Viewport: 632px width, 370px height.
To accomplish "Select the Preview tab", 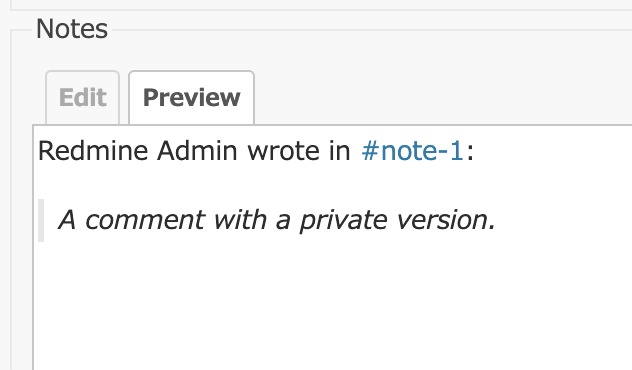I will click(x=191, y=97).
